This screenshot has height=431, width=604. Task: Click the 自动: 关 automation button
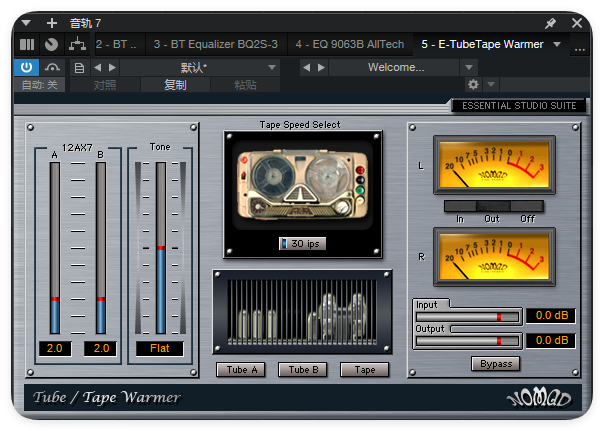coord(39,85)
